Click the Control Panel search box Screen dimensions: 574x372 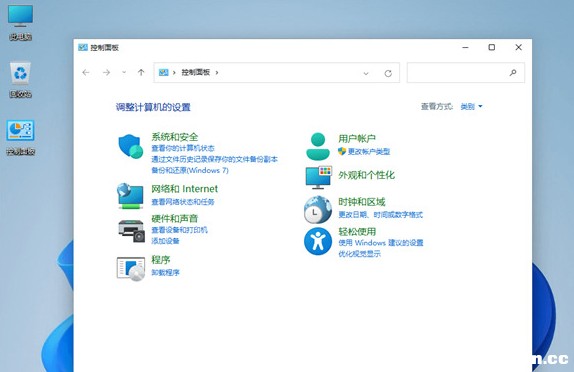pos(465,72)
